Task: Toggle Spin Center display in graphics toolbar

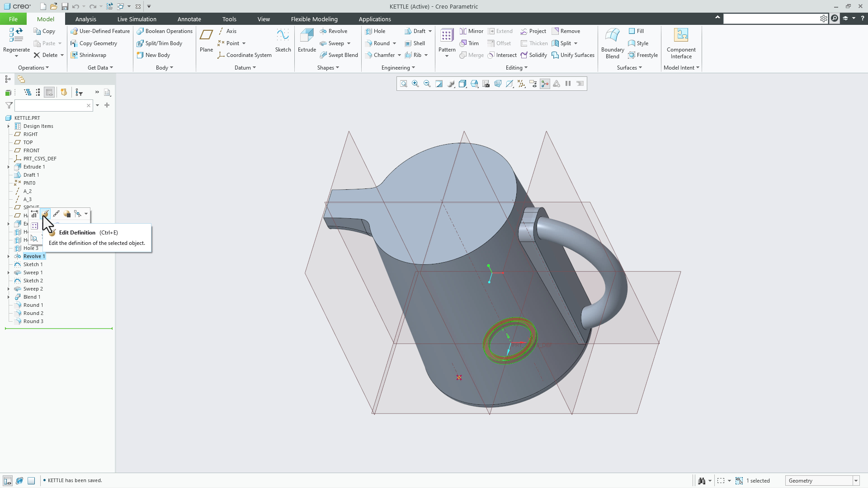Action: point(545,84)
